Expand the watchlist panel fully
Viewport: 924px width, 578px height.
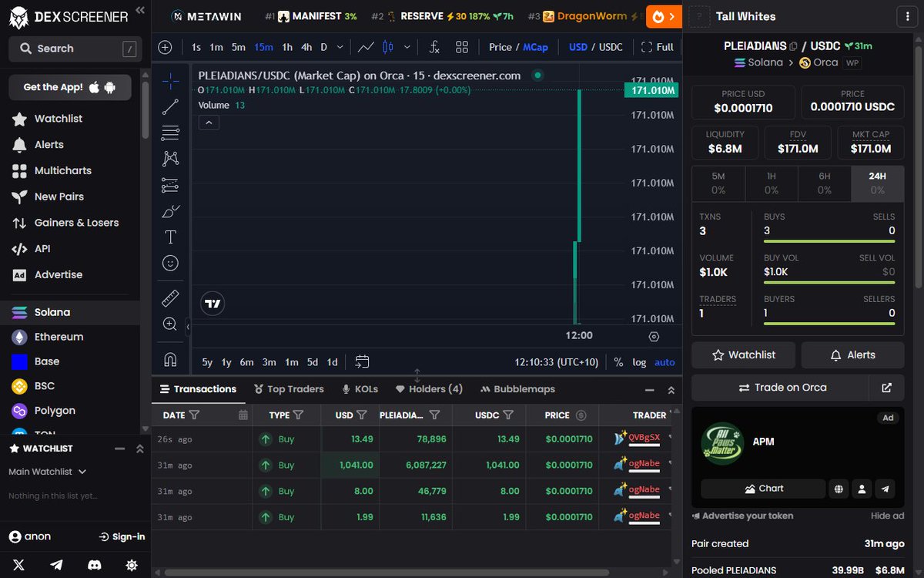click(x=139, y=449)
